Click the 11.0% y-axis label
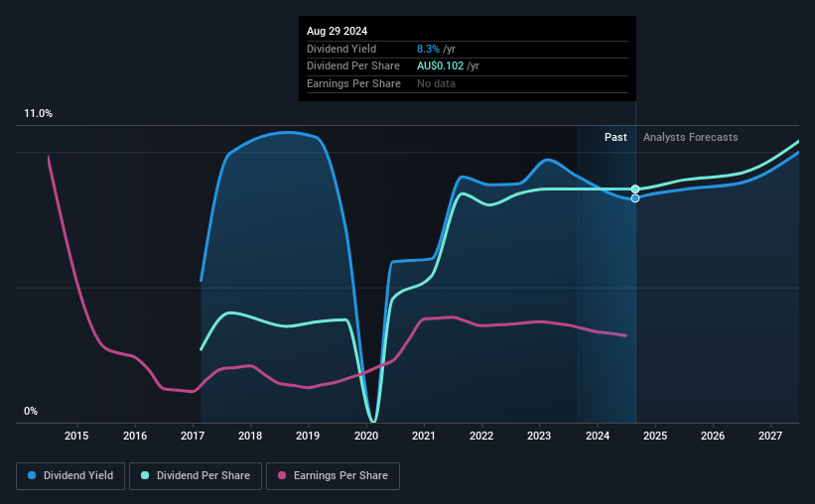This screenshot has height=504, width=815. click(38, 114)
